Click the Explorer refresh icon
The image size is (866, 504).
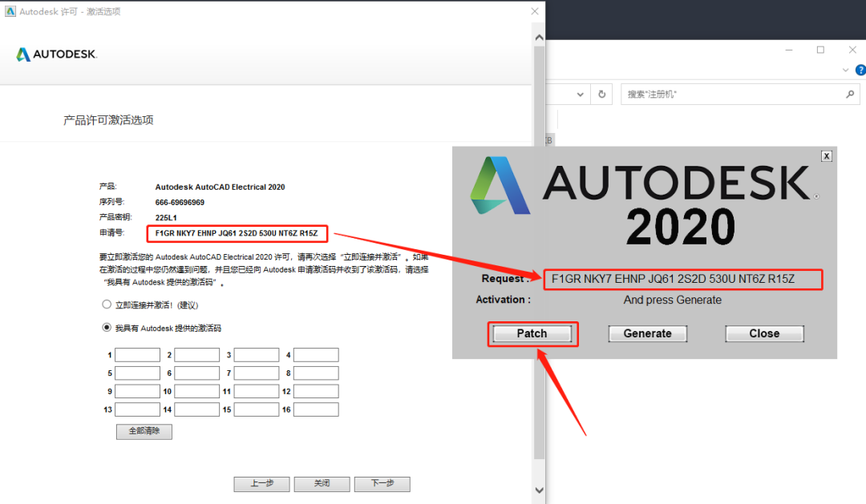602,95
